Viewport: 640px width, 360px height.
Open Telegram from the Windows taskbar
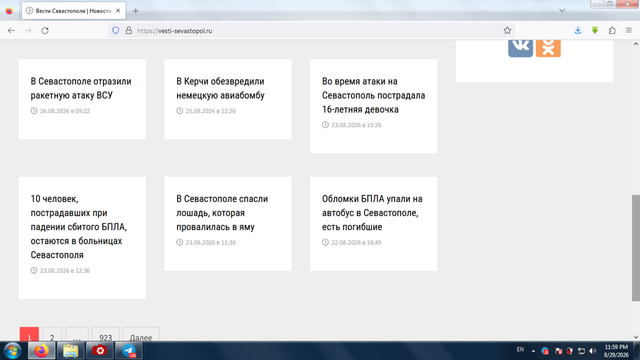coord(129,351)
